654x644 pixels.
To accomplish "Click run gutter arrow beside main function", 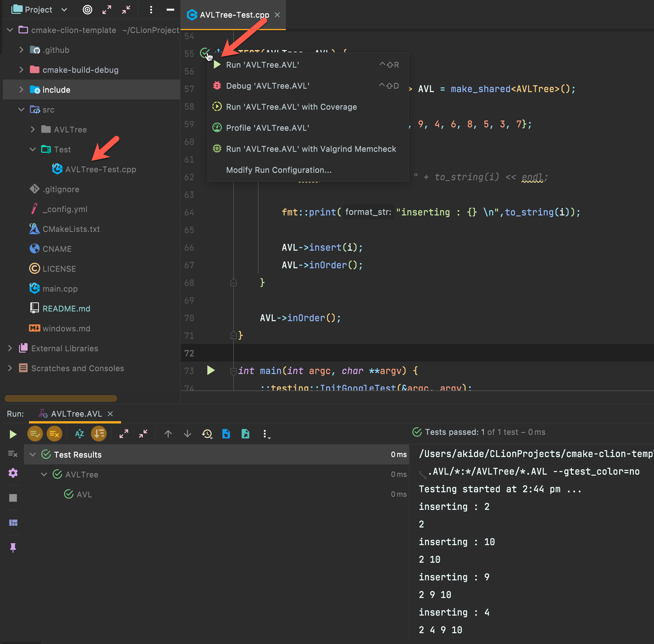I will coord(211,370).
